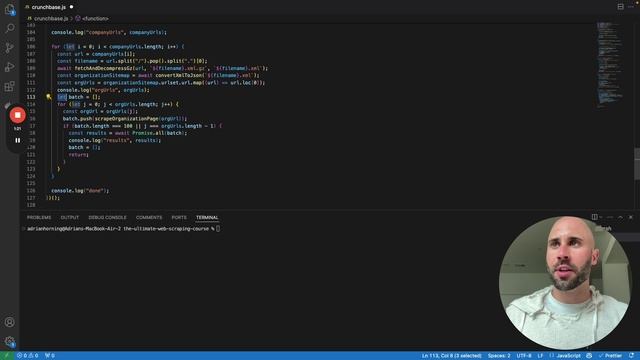Click the selected 'let' keyword on line 113

point(62,97)
